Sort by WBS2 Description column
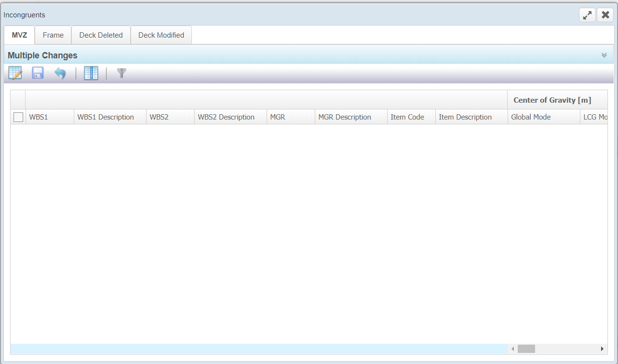618x364 pixels. 230,117
